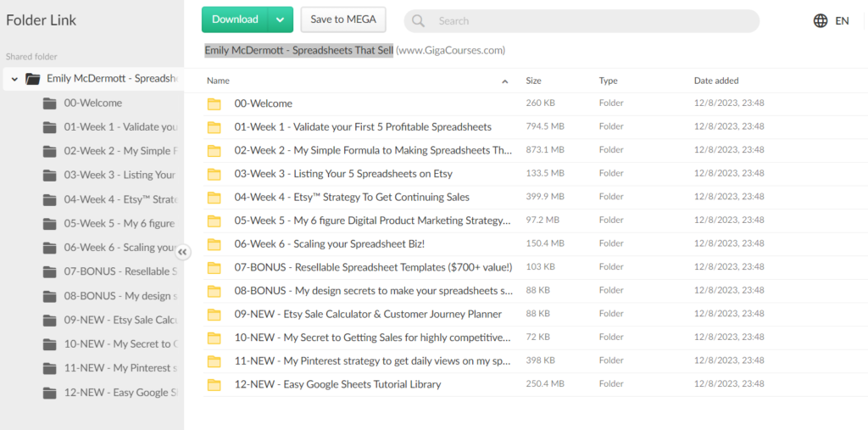
Task: Collapse the left sidebar with double-arrow handle
Action: (183, 252)
